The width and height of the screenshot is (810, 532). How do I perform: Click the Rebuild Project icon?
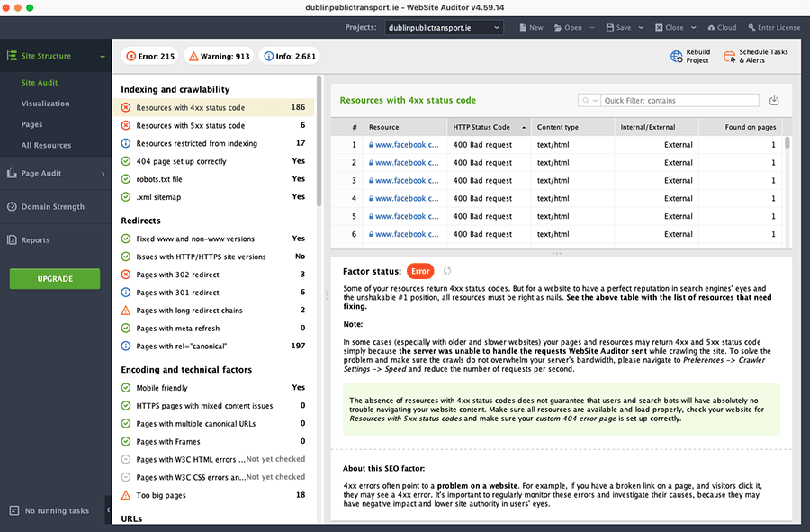coord(676,57)
